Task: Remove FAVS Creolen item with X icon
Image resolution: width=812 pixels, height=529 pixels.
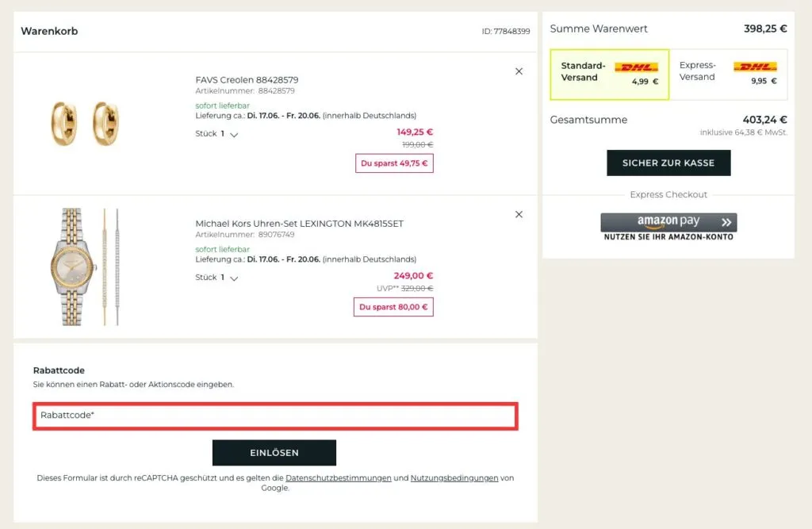Action: [x=519, y=71]
